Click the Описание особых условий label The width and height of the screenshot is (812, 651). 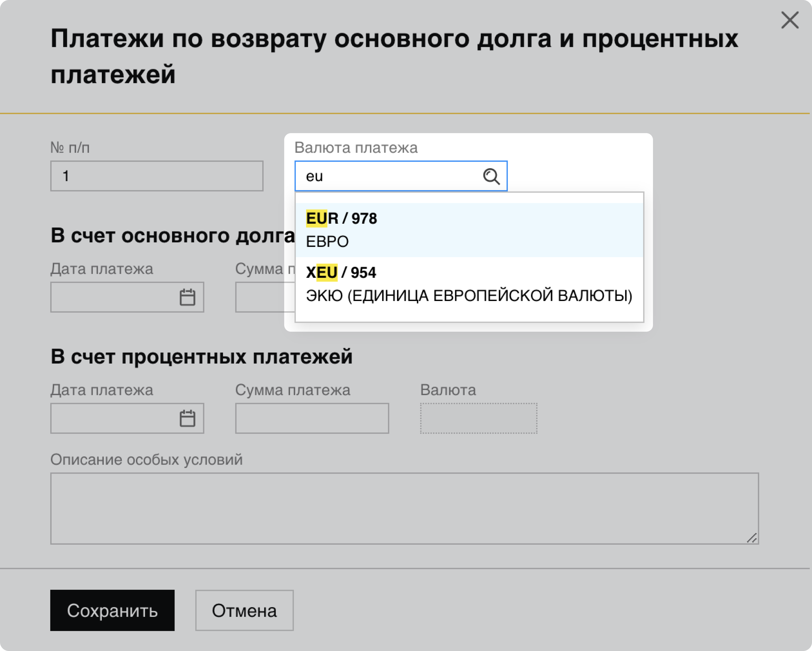pos(147,459)
